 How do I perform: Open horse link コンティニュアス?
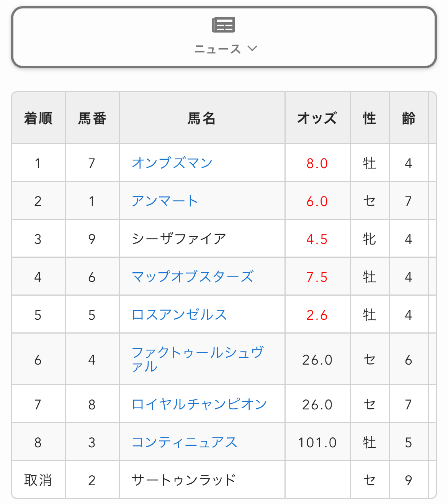coord(184,442)
